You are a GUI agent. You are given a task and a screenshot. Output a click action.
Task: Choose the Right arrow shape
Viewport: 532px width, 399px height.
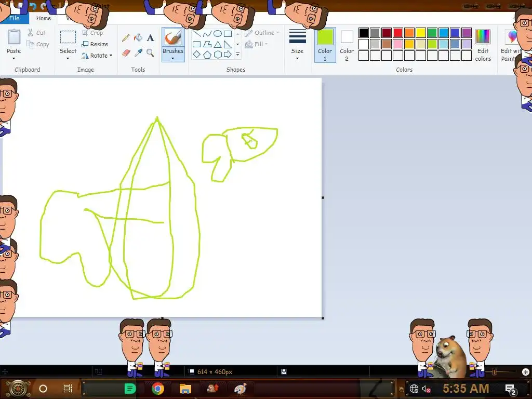coord(228,54)
